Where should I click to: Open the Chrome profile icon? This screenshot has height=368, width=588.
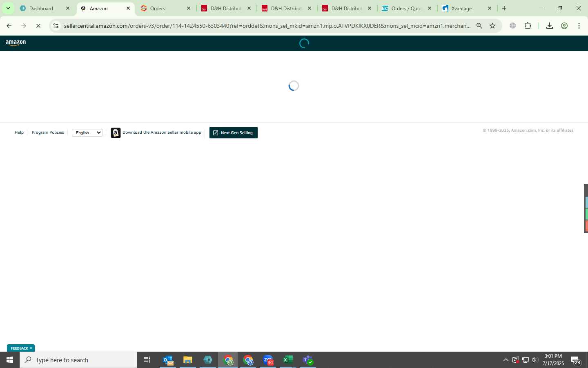(x=564, y=26)
